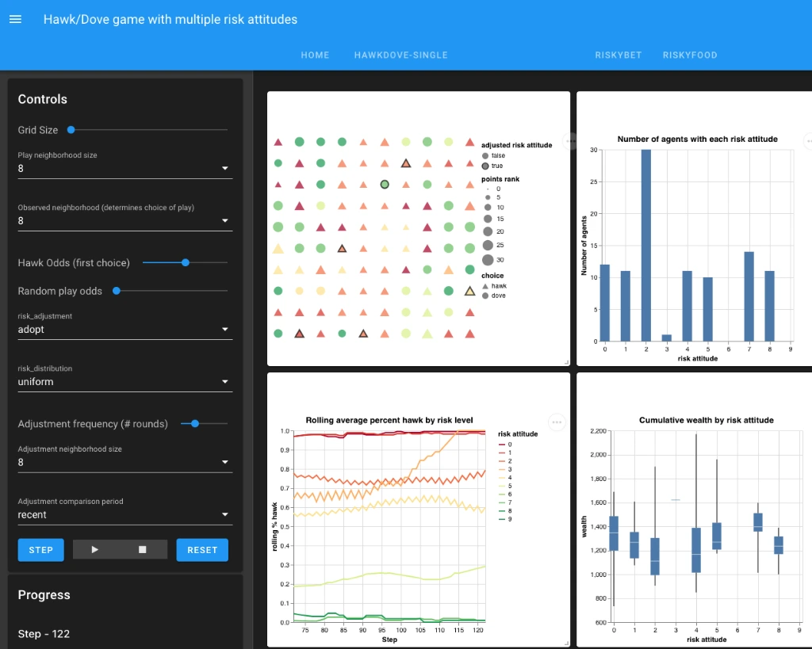
Task: Open the Observed neighborhood dropdown
Action: (x=124, y=220)
